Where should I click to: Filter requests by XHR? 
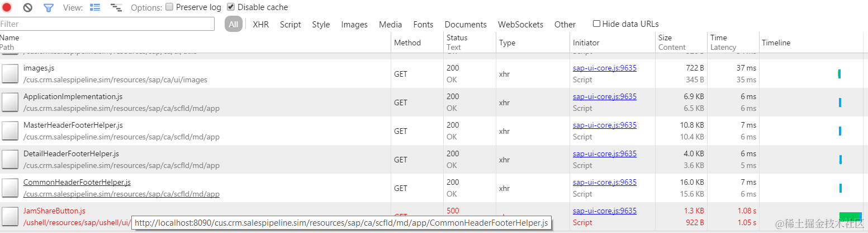[260, 25]
